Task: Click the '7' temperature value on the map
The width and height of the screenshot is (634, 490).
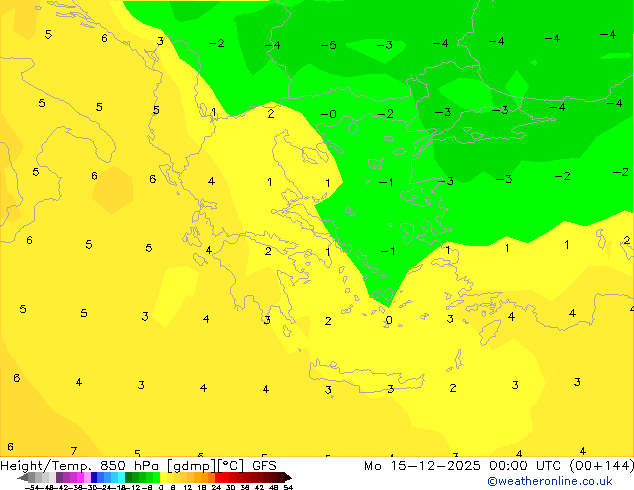Action: click(x=74, y=450)
